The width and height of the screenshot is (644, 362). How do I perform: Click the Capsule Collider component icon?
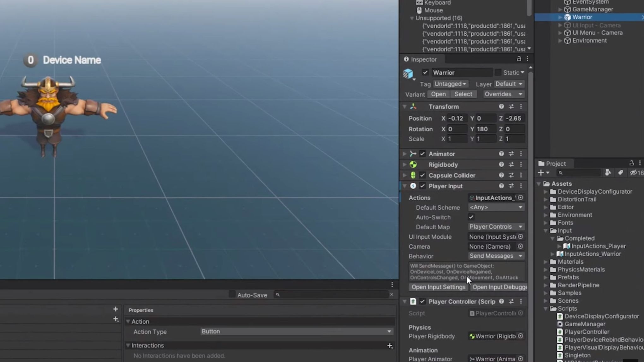pos(412,175)
